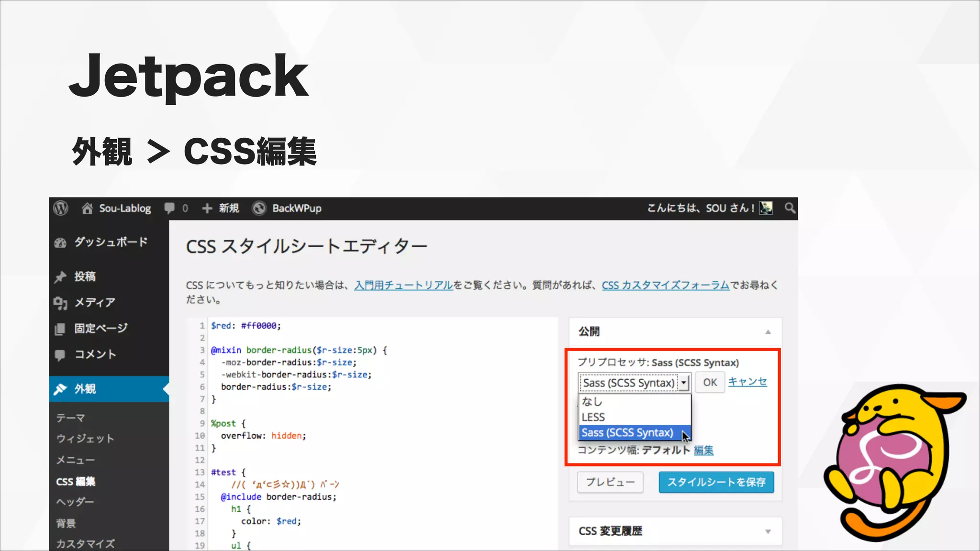The image size is (980, 551).
Task: Expand the CSS 変更履歴 panel arrow
Action: [768, 531]
